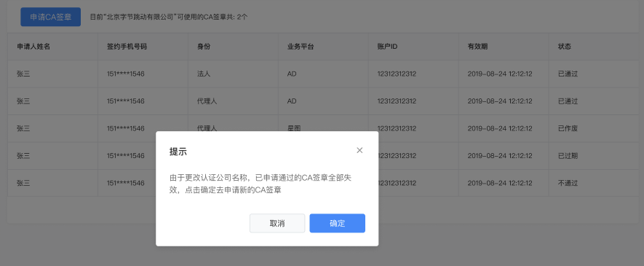Click the 取消 button
This screenshot has height=266, width=644.
277,223
